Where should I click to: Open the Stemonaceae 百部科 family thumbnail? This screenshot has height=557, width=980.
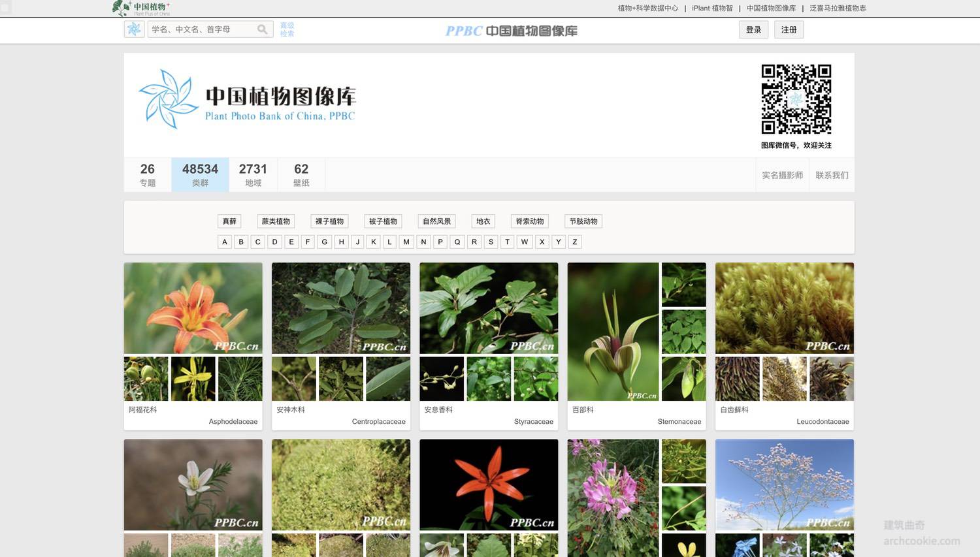click(613, 332)
